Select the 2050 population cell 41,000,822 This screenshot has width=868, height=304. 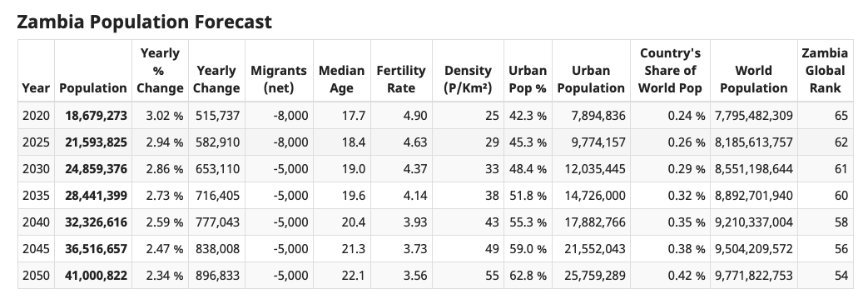coord(96,275)
